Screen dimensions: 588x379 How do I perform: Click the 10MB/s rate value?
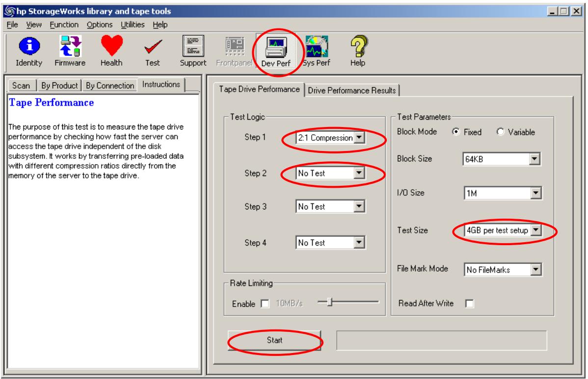[289, 303]
